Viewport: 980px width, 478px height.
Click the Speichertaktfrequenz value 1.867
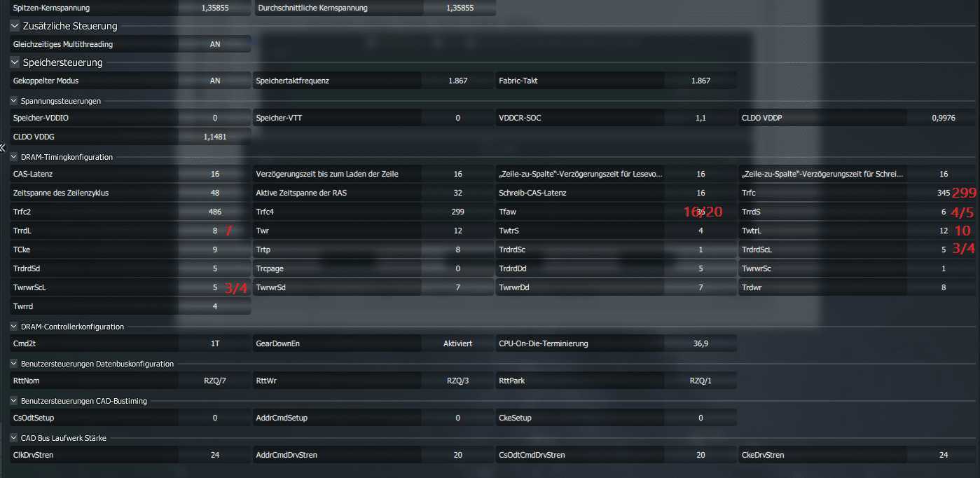(x=458, y=81)
